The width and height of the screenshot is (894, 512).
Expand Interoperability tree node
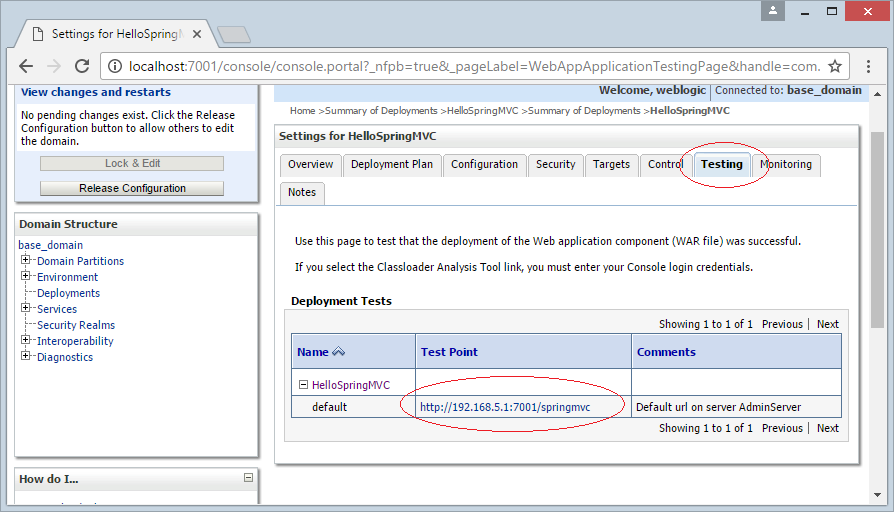click(x=25, y=340)
